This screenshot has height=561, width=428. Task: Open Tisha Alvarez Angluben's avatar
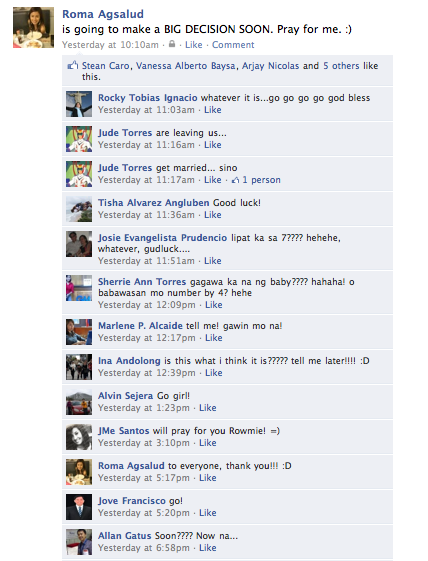(x=79, y=209)
